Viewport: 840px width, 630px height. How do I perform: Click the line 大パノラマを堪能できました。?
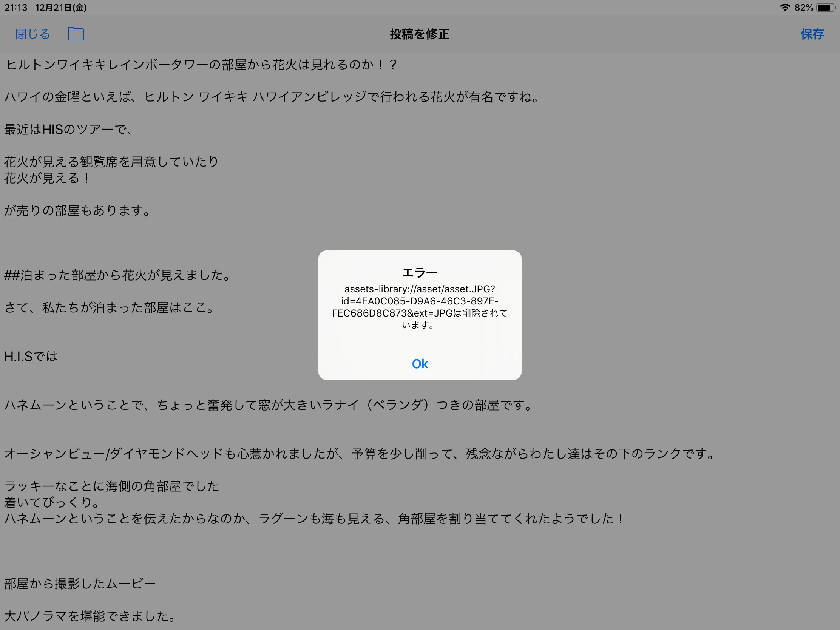(90, 616)
